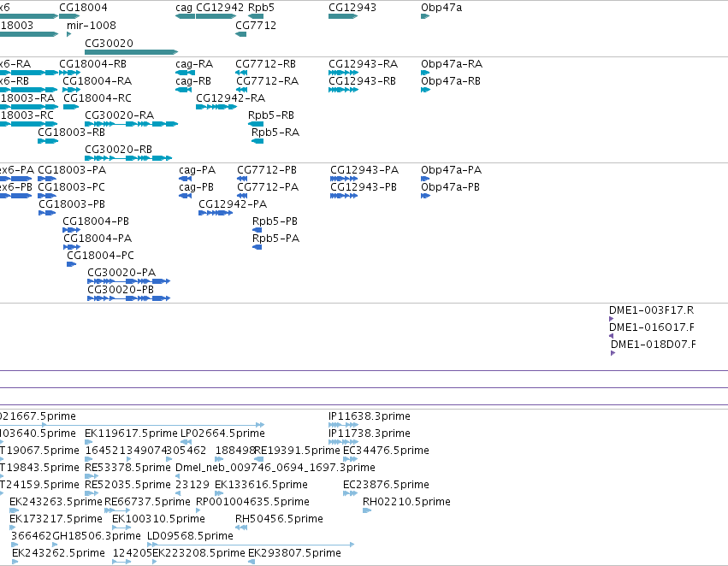Image resolution: width=728 pixels, height=566 pixels.
Task: Select the Obp47a gene label
Action: pos(441,8)
